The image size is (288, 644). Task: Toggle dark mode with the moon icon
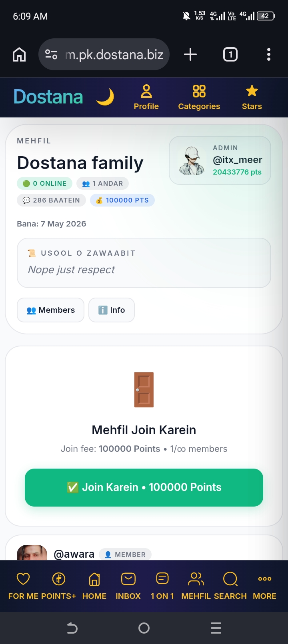(105, 97)
